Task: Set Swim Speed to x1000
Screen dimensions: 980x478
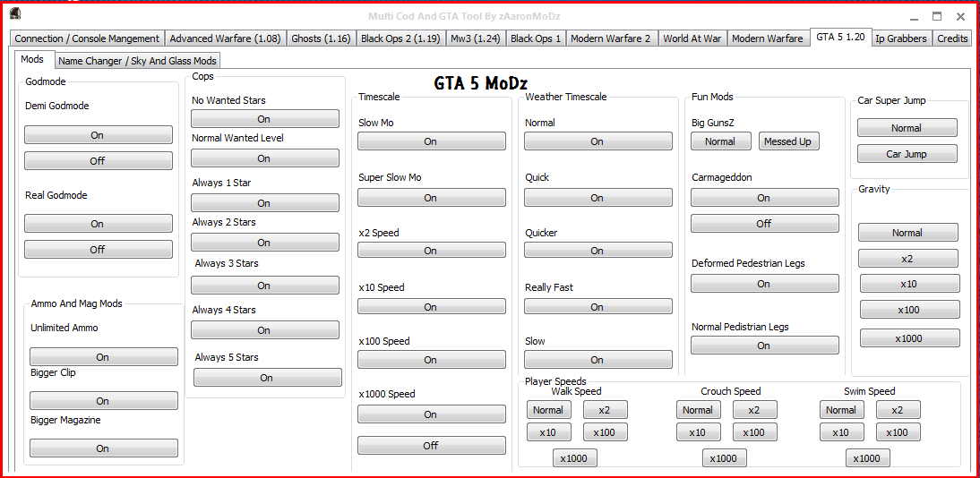Action: [x=868, y=458]
